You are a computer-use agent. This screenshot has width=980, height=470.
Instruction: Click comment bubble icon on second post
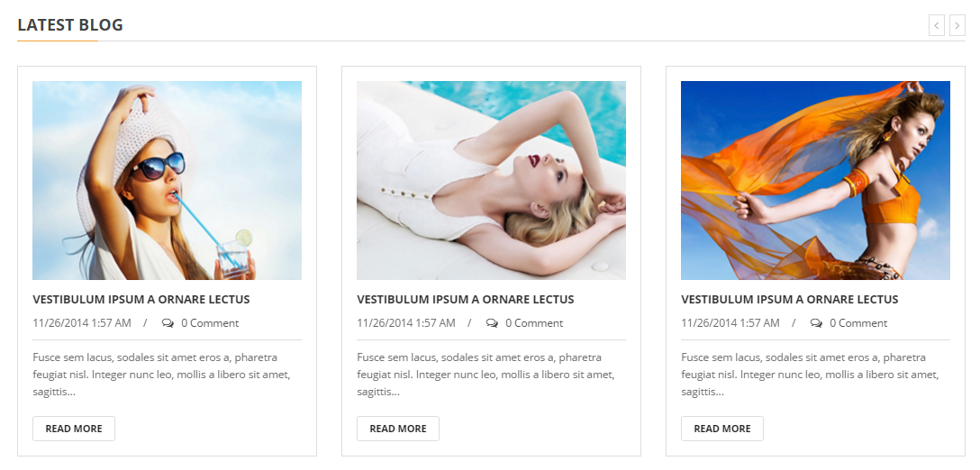[x=492, y=323]
